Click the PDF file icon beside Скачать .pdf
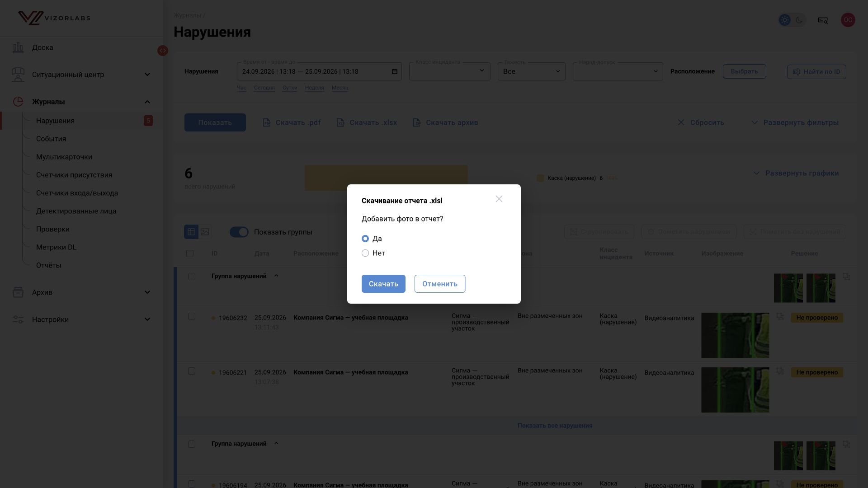This screenshot has height=488, width=868. [x=267, y=122]
